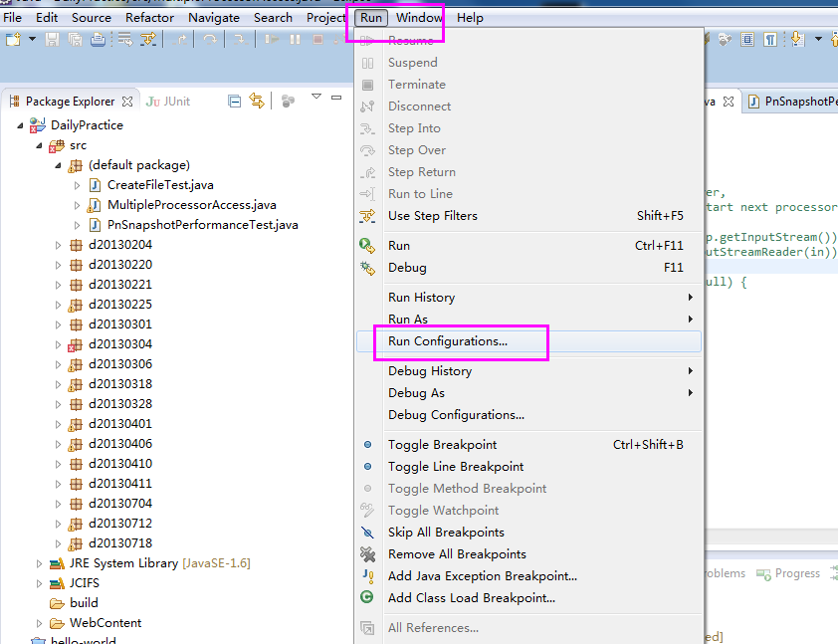Open dropdown arrow beside New toolbar icon

click(x=32, y=39)
